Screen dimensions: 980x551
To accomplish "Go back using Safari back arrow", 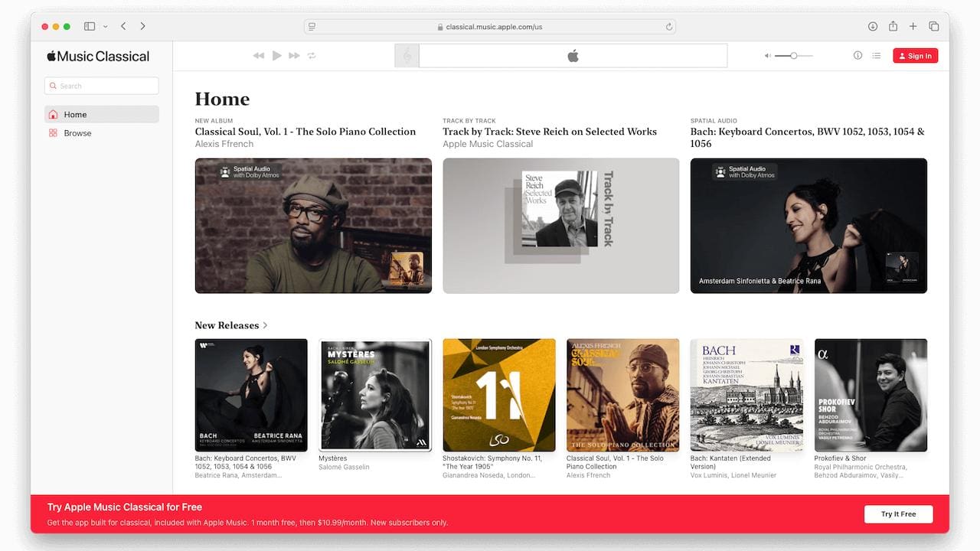I will click(124, 26).
